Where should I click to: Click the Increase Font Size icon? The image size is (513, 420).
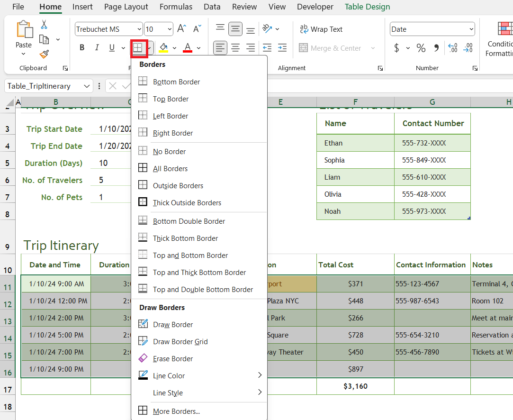click(181, 28)
